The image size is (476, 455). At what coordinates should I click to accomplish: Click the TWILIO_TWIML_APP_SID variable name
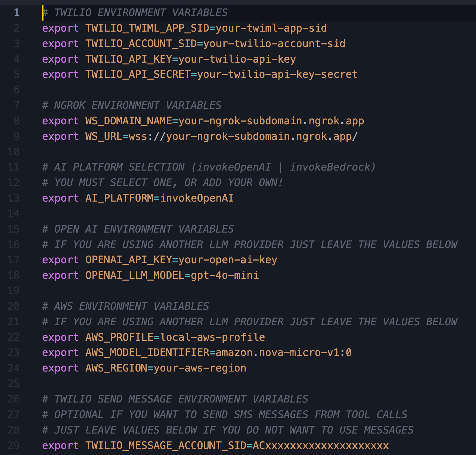147,28
